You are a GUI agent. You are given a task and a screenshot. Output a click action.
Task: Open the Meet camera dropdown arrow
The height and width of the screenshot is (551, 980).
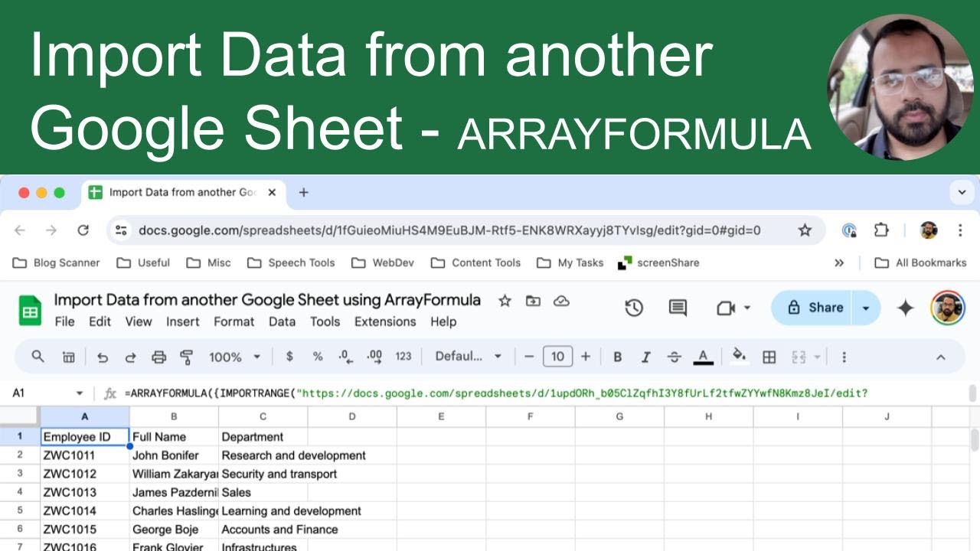tap(747, 308)
